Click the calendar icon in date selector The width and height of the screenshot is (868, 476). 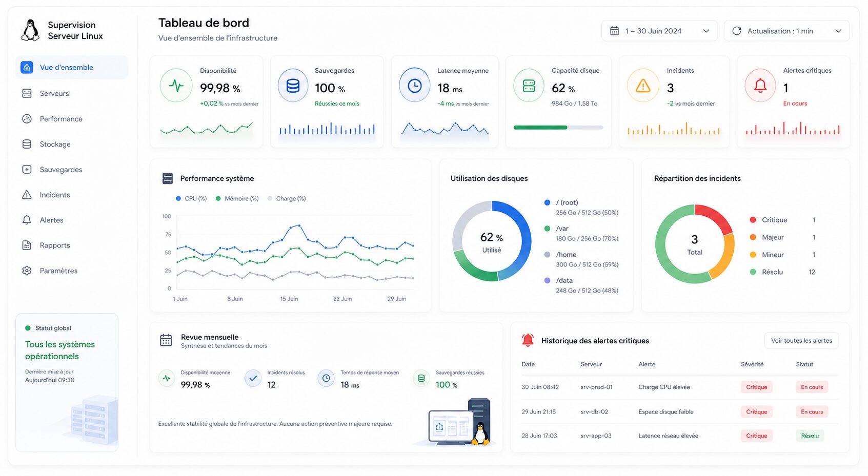point(614,31)
